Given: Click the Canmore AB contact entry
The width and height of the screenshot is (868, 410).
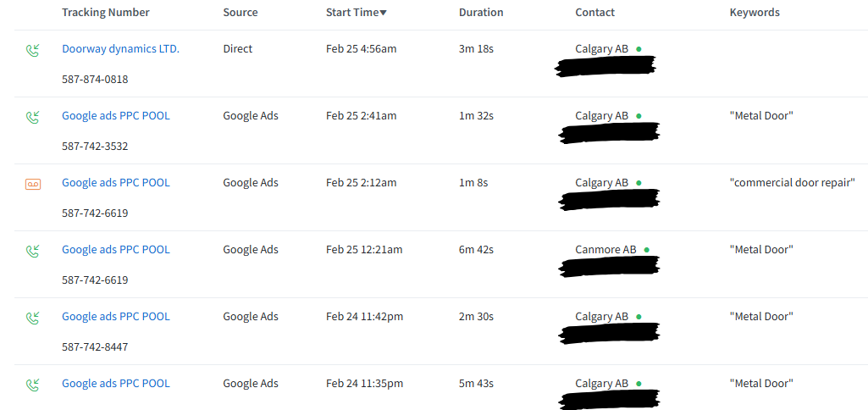Looking at the screenshot, I should click(x=605, y=249).
